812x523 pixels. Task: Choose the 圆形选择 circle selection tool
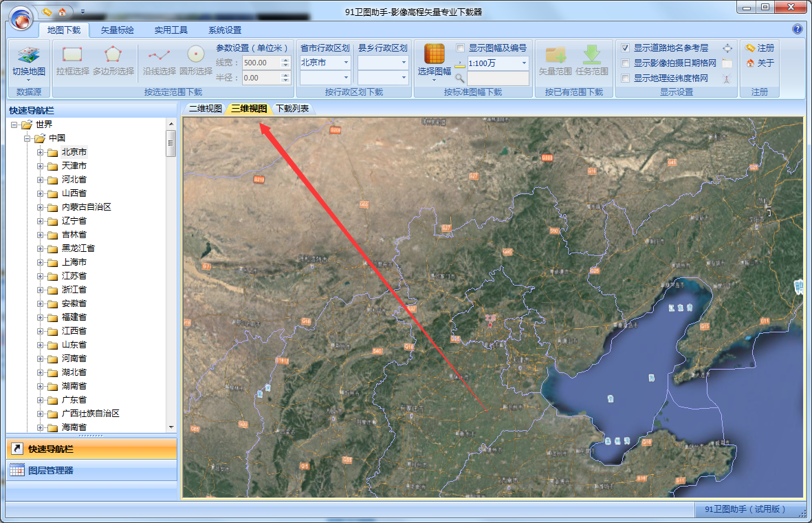[x=196, y=55]
